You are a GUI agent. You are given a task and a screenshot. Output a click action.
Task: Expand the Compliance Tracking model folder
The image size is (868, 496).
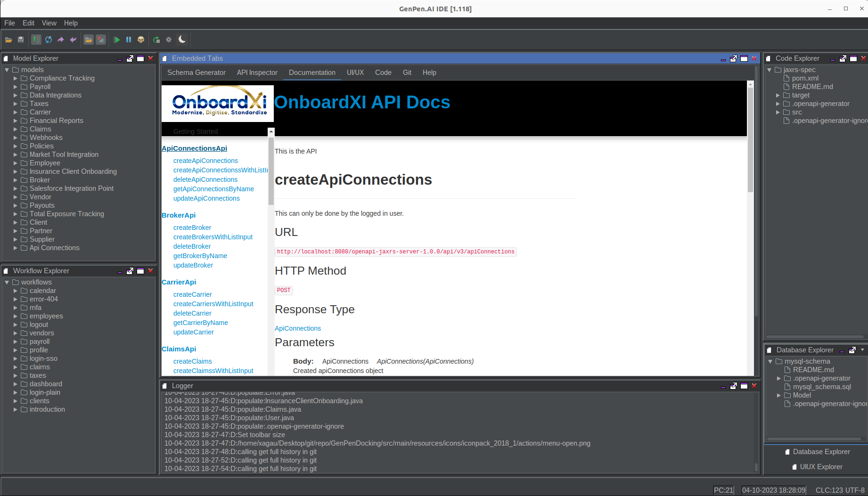click(16, 78)
